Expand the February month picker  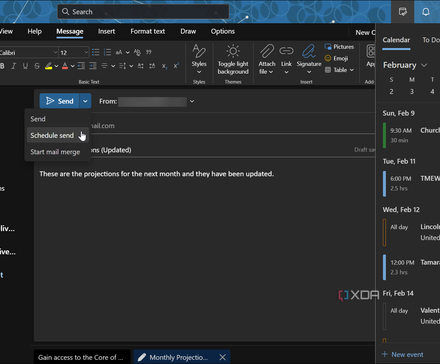[424, 65]
